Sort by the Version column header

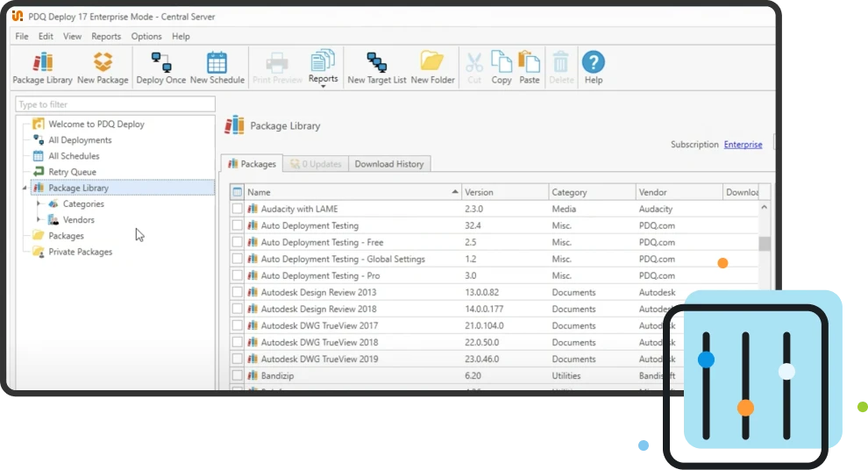505,192
